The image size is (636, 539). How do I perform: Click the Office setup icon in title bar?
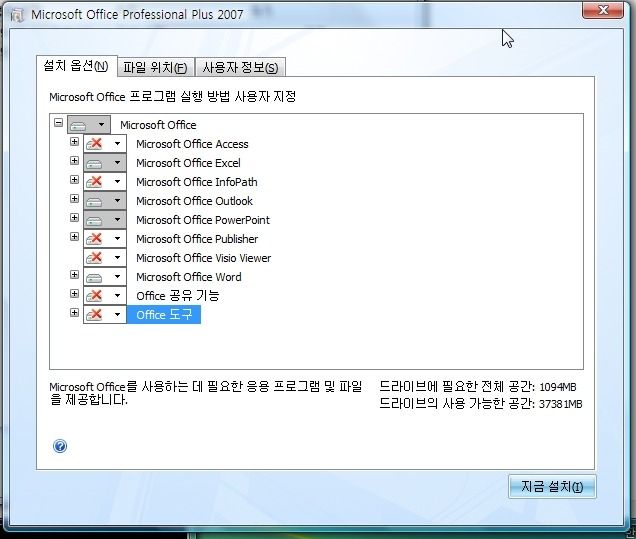click(17, 15)
